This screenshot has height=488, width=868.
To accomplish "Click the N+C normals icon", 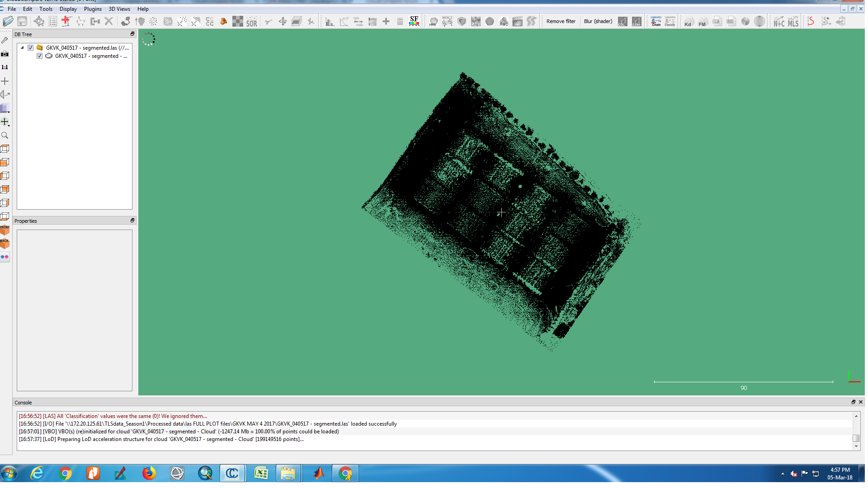I will pos(779,21).
